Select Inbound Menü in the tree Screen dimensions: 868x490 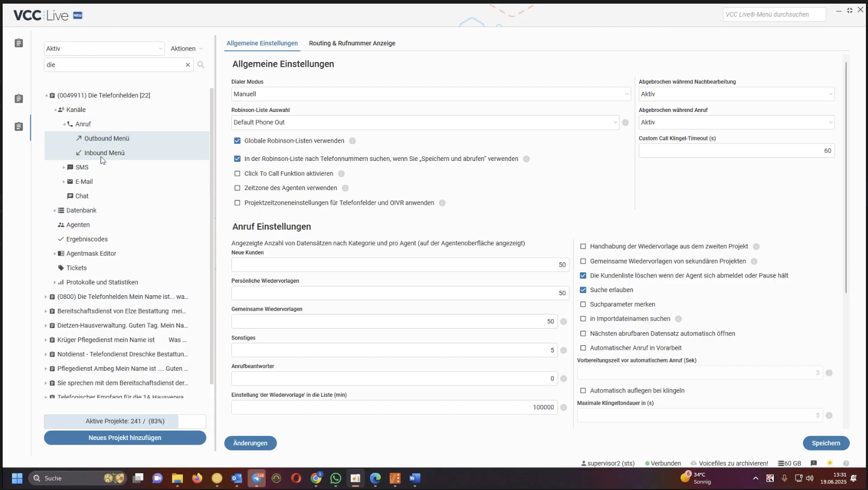click(x=104, y=153)
